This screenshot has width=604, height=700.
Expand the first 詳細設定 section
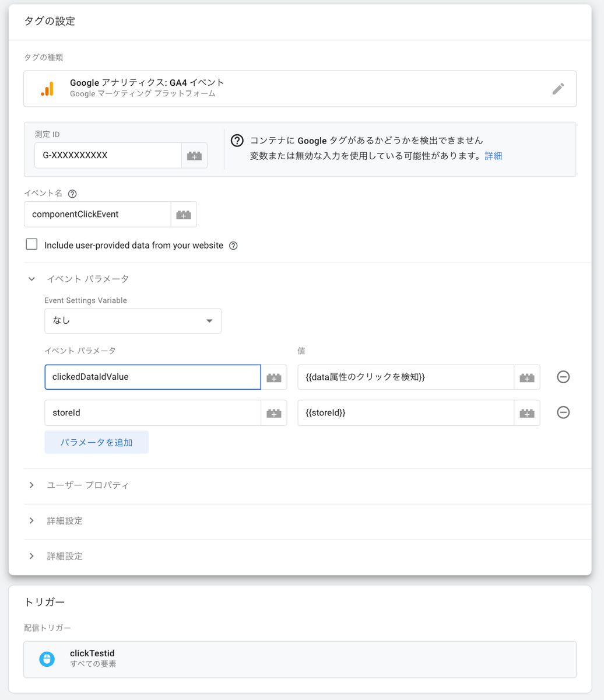(x=31, y=521)
